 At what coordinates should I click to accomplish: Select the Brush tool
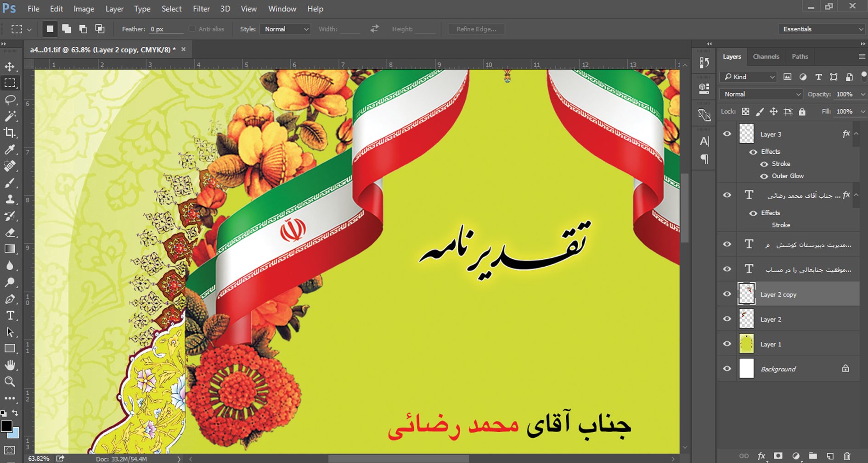pos(10,183)
